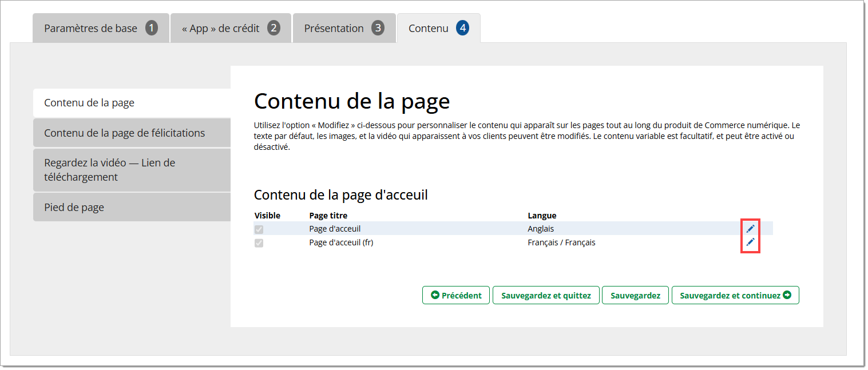The height and width of the screenshot is (370, 868).
Task: Select the Contenu tab
Action: click(x=438, y=28)
